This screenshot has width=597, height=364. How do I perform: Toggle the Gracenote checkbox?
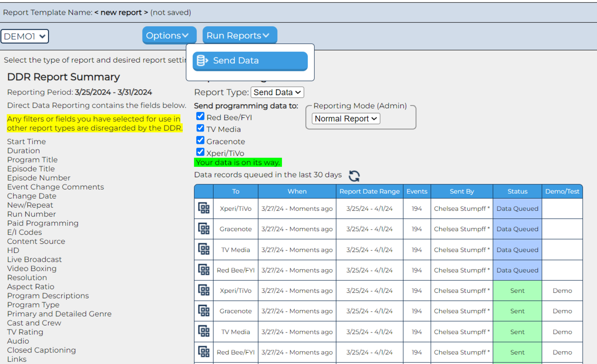pyautogui.click(x=200, y=140)
